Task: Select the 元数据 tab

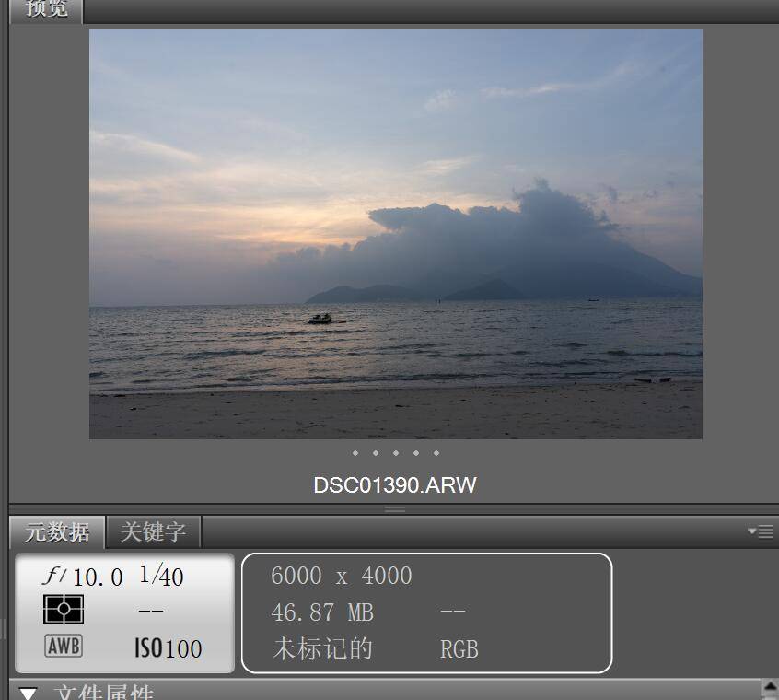Action: [57, 531]
